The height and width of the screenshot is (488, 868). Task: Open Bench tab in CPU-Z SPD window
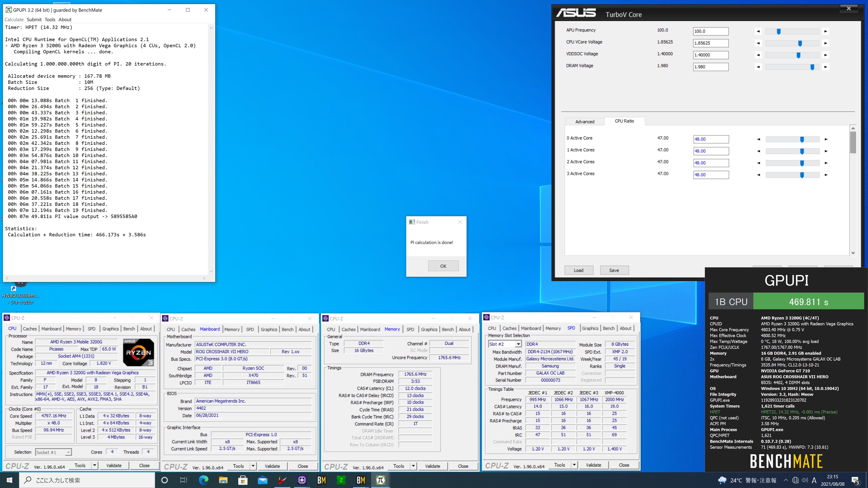pos(609,328)
